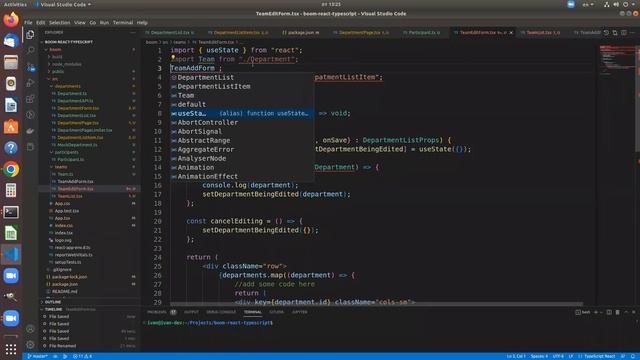
Task: Expand the build folder
Action: pos(57,57)
